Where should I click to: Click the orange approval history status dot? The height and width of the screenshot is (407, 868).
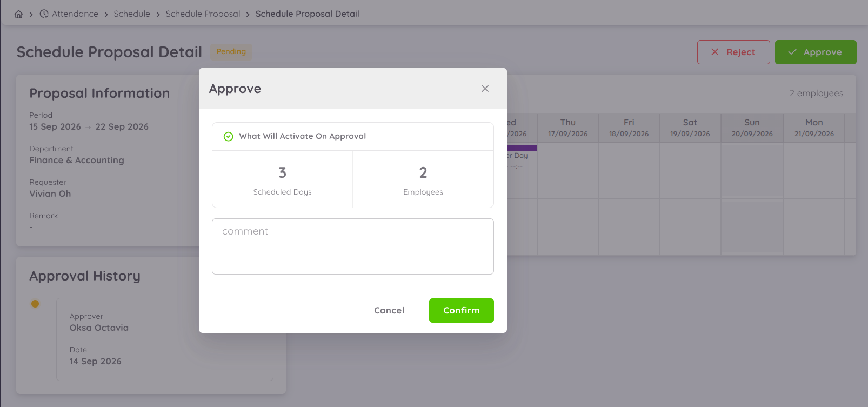pyautogui.click(x=35, y=304)
